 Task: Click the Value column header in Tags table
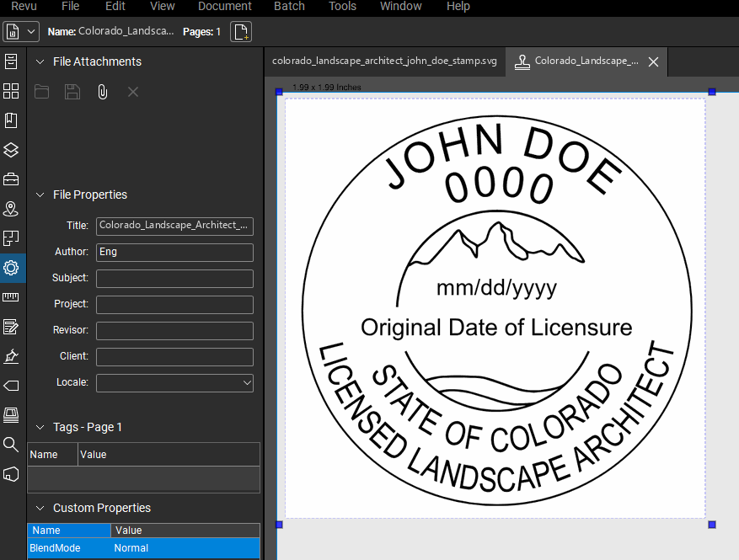click(169, 455)
